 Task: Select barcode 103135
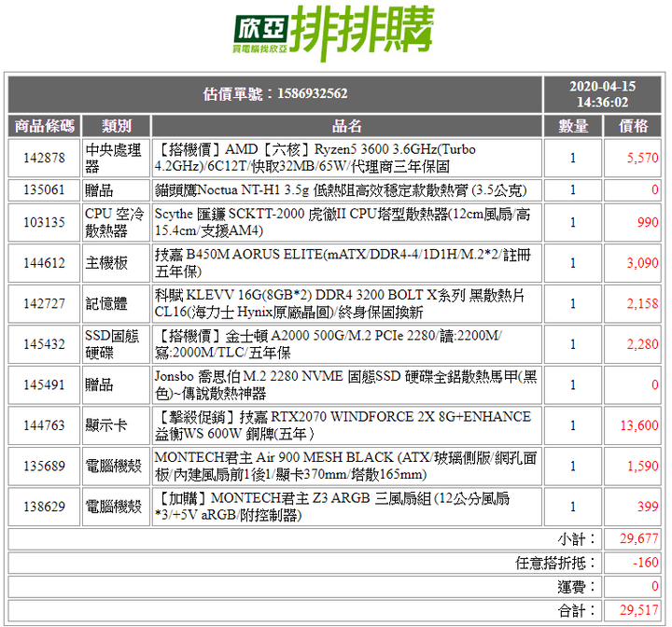[44, 222]
